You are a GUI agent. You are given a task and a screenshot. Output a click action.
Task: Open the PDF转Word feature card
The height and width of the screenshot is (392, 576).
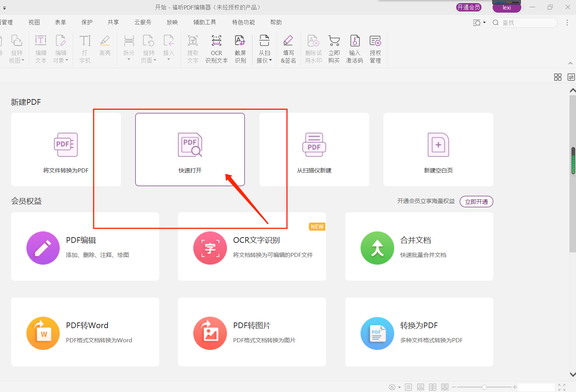click(x=85, y=332)
